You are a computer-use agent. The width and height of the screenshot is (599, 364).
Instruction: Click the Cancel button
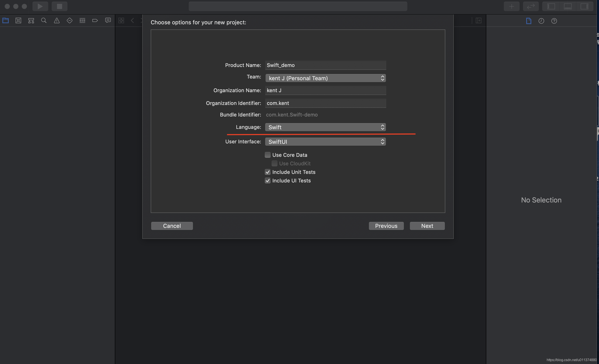point(172,226)
